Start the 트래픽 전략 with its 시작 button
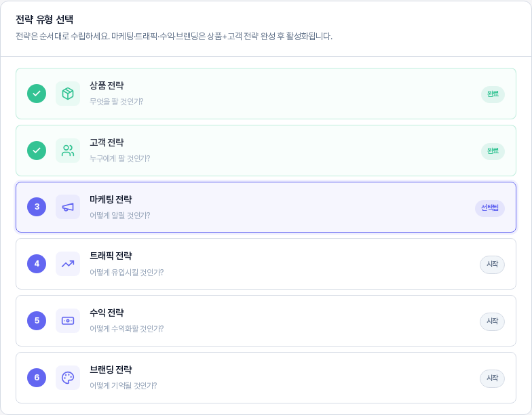This screenshot has height=415, width=532. click(x=493, y=264)
